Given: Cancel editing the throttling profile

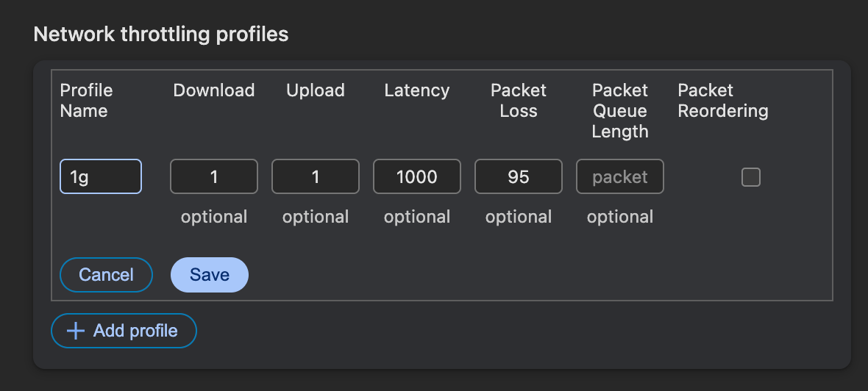Looking at the screenshot, I should (x=106, y=275).
